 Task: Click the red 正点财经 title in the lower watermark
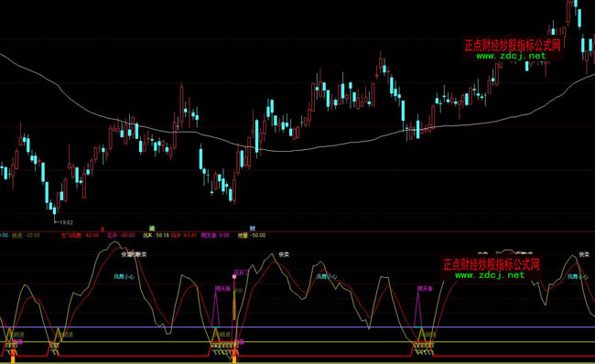[x=492, y=264]
